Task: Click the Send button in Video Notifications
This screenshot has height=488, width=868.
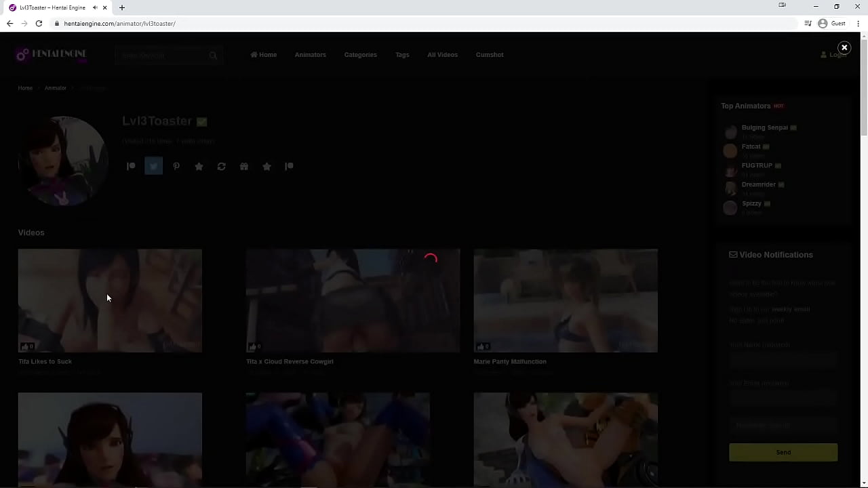Action: (783, 452)
